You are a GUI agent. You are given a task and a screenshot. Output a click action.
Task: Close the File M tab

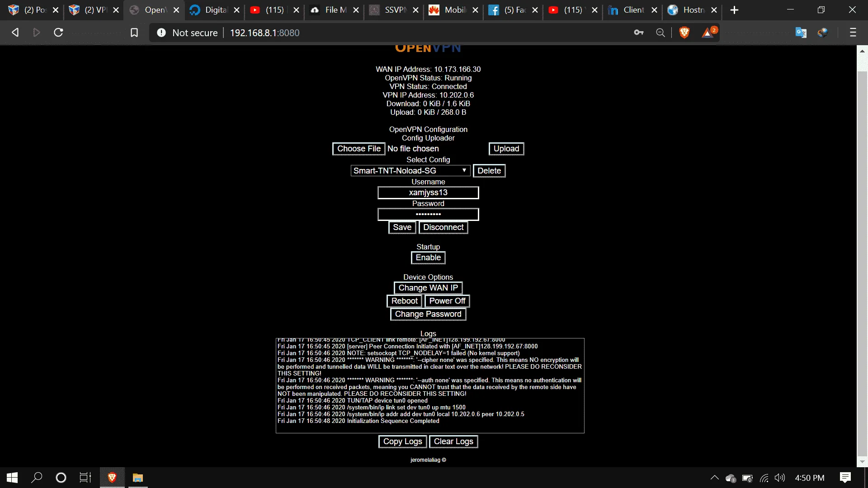point(356,10)
